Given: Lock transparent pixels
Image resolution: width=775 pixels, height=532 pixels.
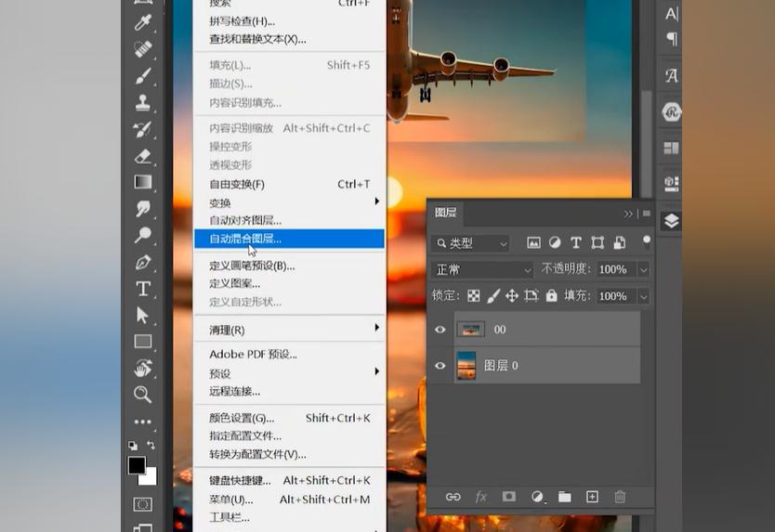Looking at the screenshot, I should coord(474,296).
